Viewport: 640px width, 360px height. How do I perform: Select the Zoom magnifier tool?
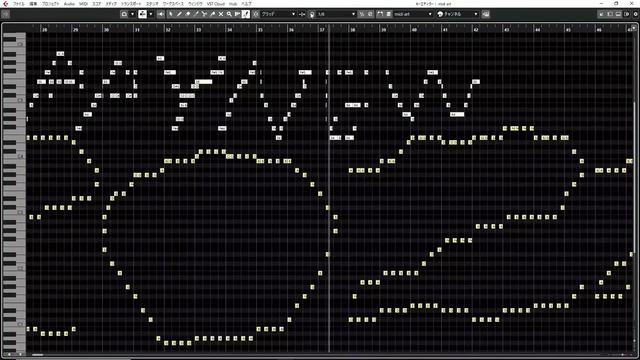click(x=229, y=14)
